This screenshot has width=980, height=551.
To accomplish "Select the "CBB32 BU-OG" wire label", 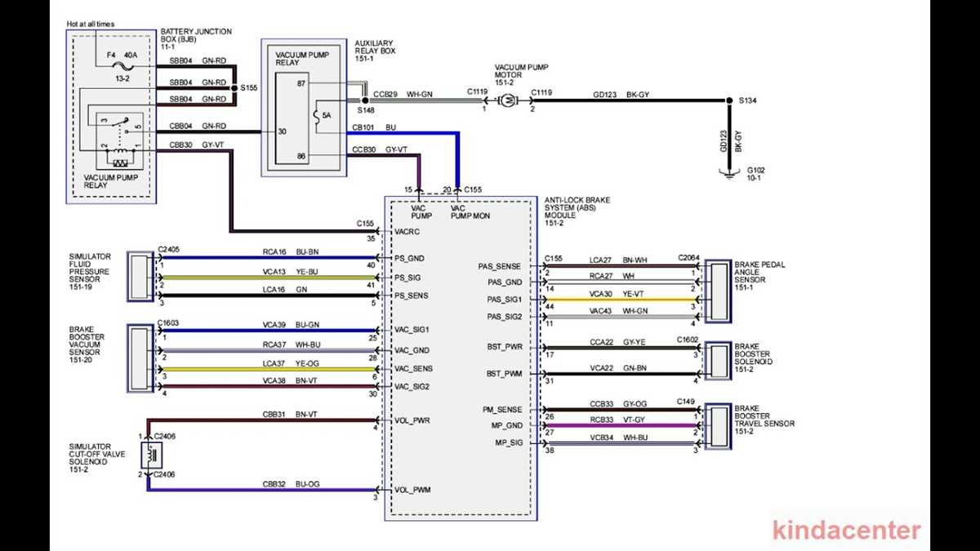I will (291, 485).
